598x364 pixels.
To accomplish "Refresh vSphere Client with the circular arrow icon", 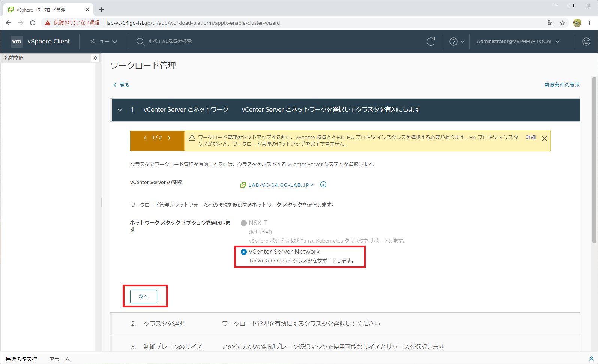I will coord(431,42).
